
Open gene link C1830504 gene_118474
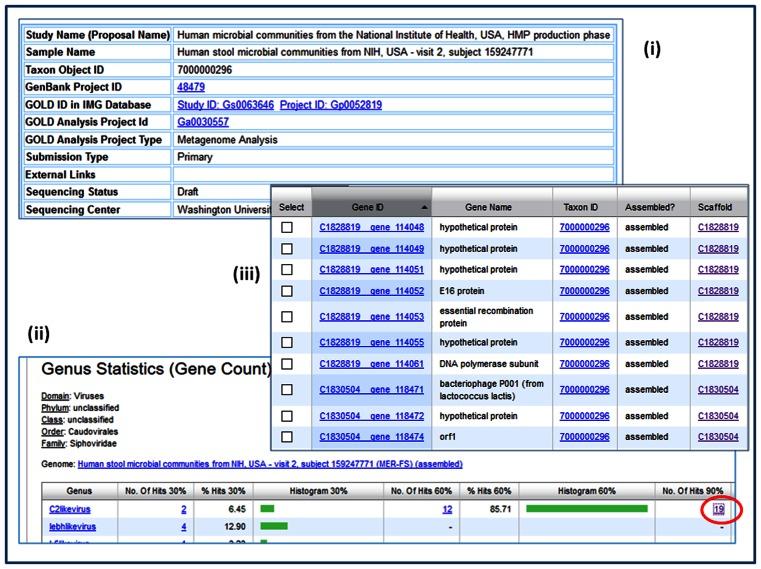[x=371, y=436]
